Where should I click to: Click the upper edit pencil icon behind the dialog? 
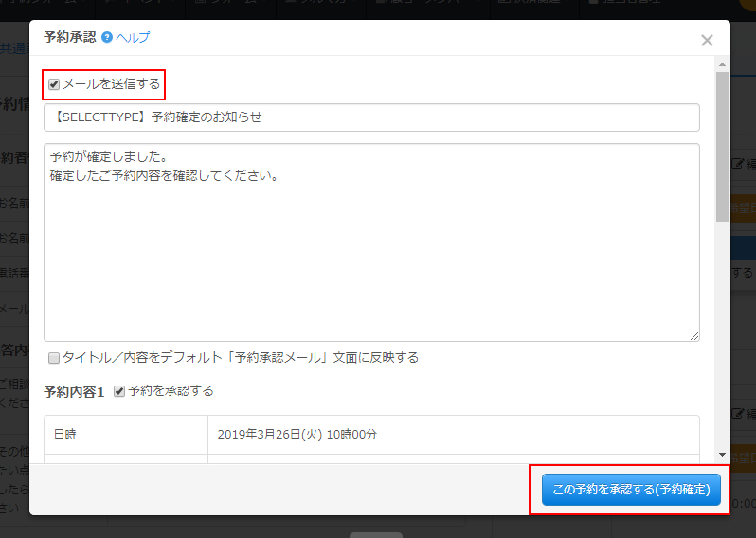click(x=738, y=163)
